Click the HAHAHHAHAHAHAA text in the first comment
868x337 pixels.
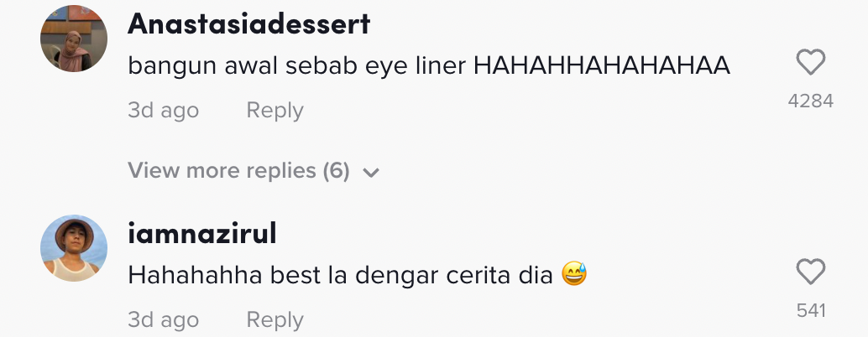tap(601, 67)
